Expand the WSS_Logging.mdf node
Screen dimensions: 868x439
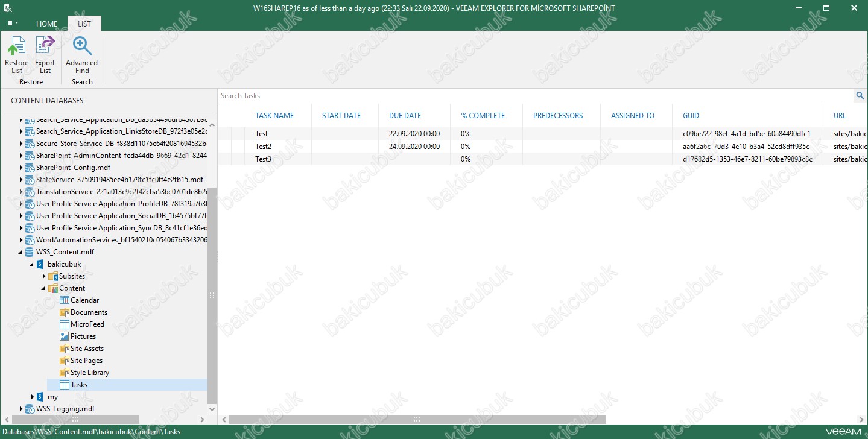click(x=21, y=409)
